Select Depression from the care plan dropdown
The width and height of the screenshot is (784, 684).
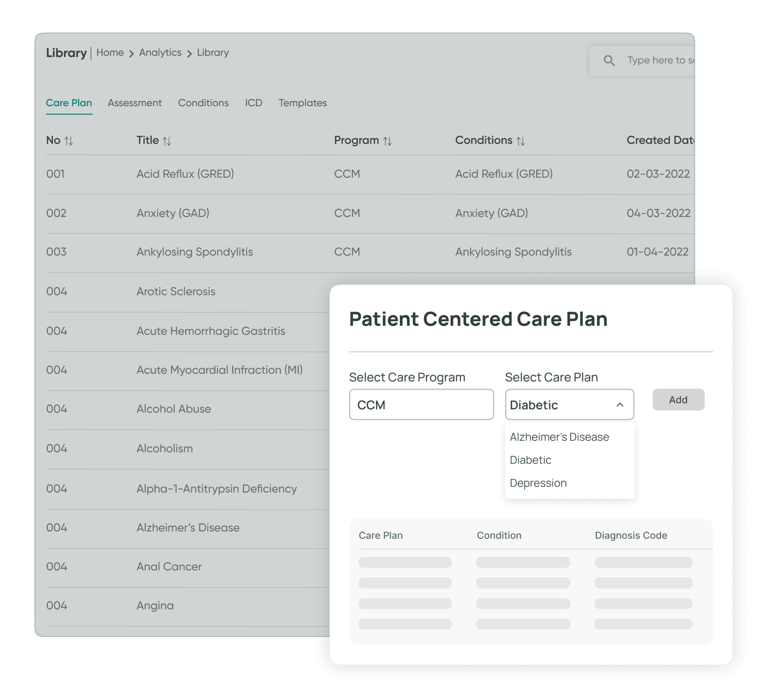coord(538,482)
